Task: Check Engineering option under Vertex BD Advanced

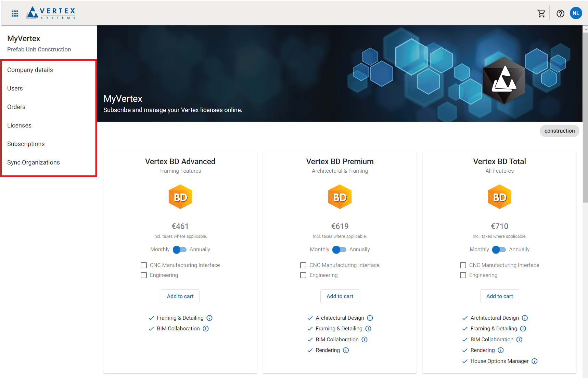Action: coord(144,275)
